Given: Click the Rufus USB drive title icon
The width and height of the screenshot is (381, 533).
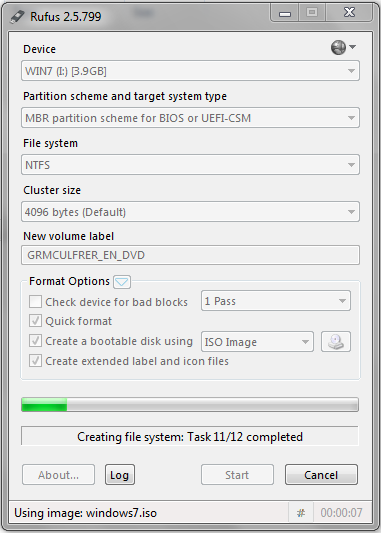Looking at the screenshot, I should click(17, 16).
